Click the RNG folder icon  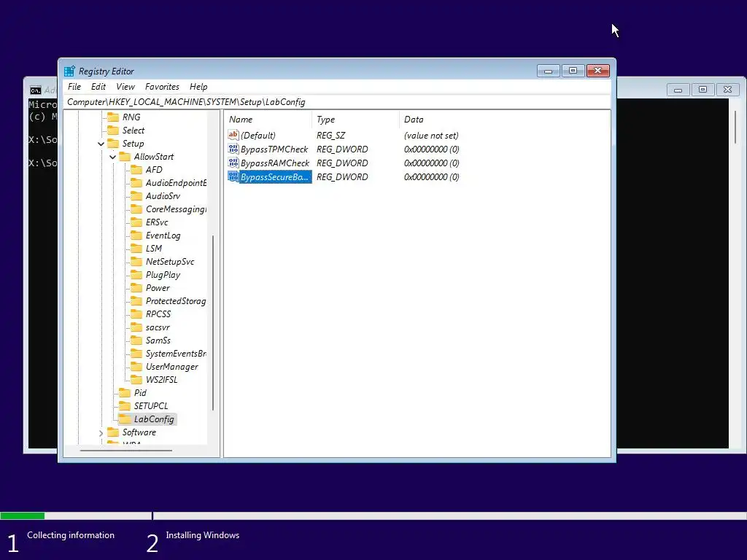tap(113, 117)
